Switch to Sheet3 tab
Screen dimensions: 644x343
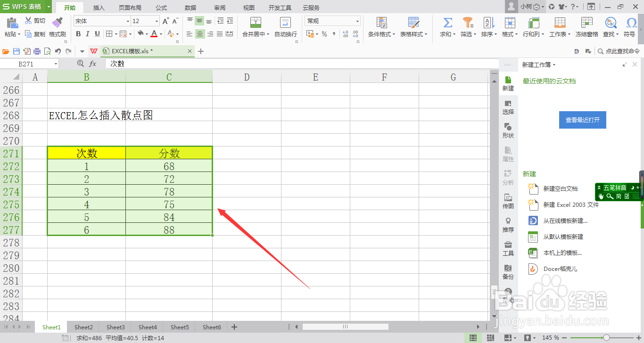116,327
